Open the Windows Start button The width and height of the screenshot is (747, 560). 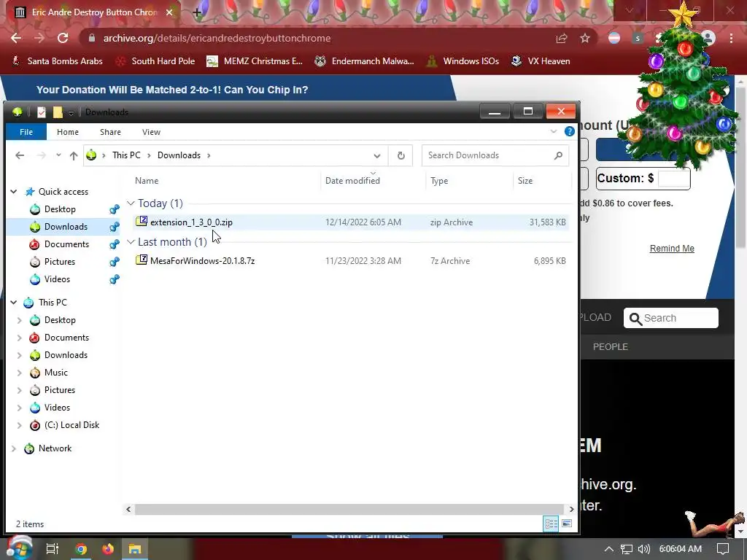pyautogui.click(x=19, y=548)
